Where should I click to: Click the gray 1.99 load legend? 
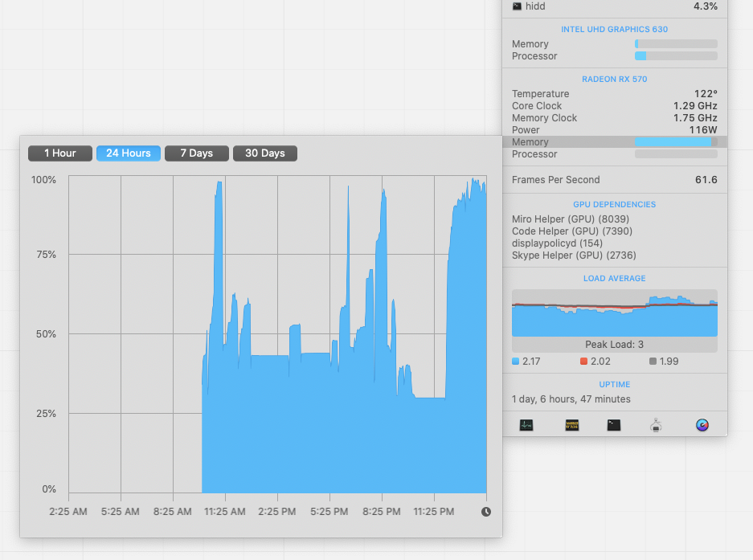664,362
